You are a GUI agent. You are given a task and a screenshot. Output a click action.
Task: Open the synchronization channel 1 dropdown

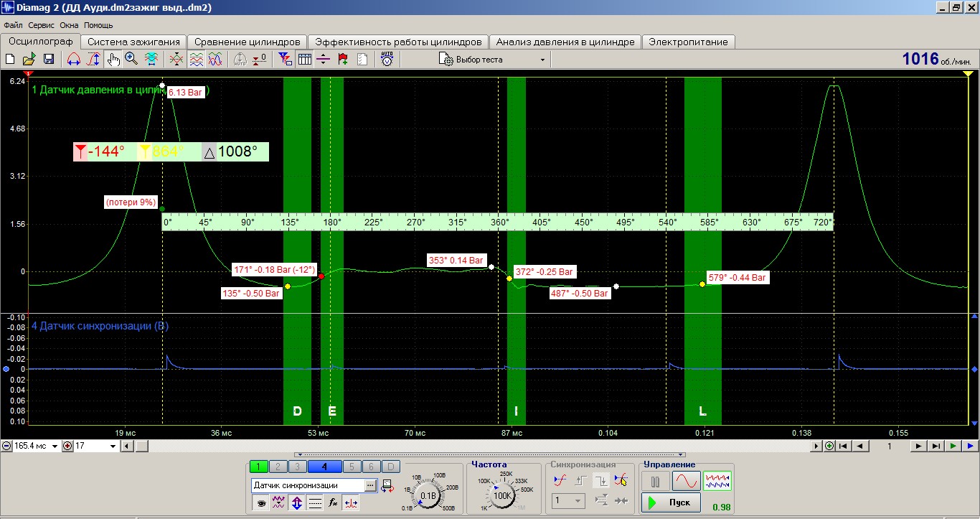pos(568,501)
